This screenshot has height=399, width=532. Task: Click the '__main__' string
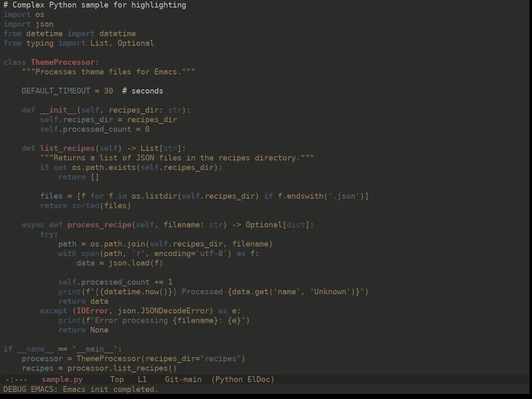pos(95,349)
